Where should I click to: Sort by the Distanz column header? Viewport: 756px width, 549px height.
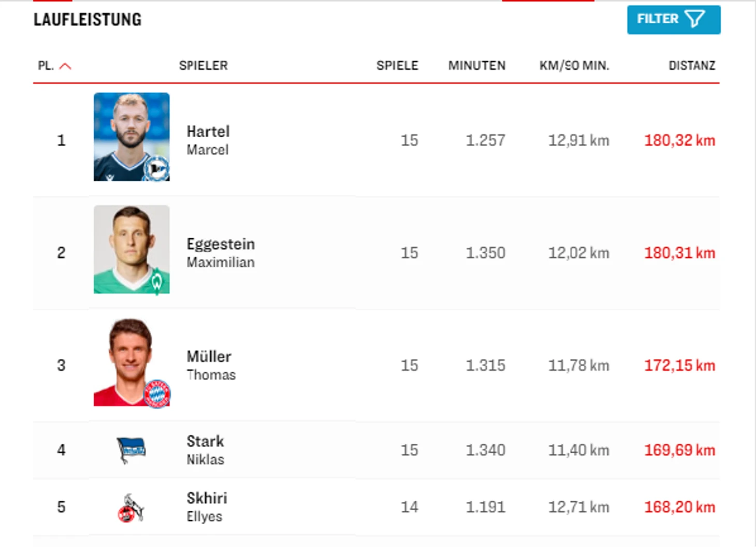pos(692,65)
